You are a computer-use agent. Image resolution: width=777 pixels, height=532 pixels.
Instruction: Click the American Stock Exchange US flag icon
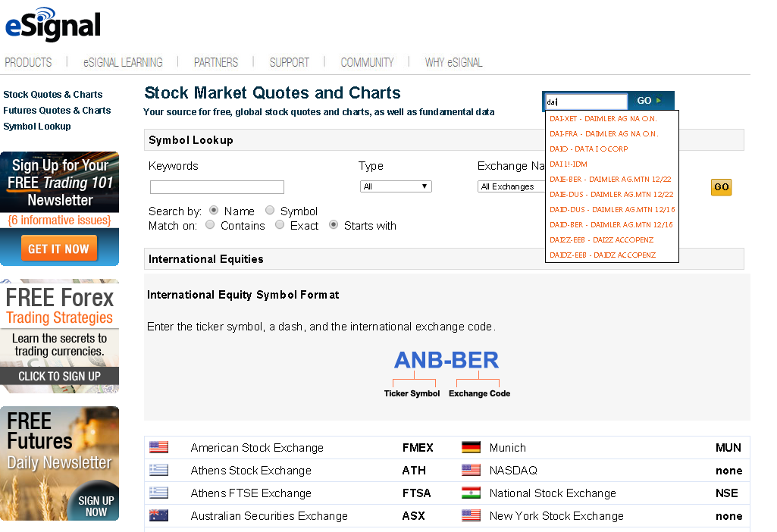[x=158, y=447]
